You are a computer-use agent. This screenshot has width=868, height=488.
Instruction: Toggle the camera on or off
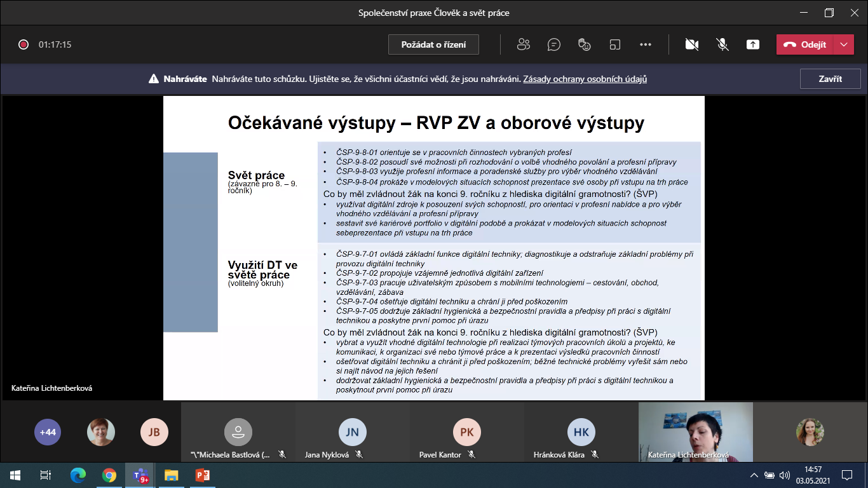tap(692, 44)
